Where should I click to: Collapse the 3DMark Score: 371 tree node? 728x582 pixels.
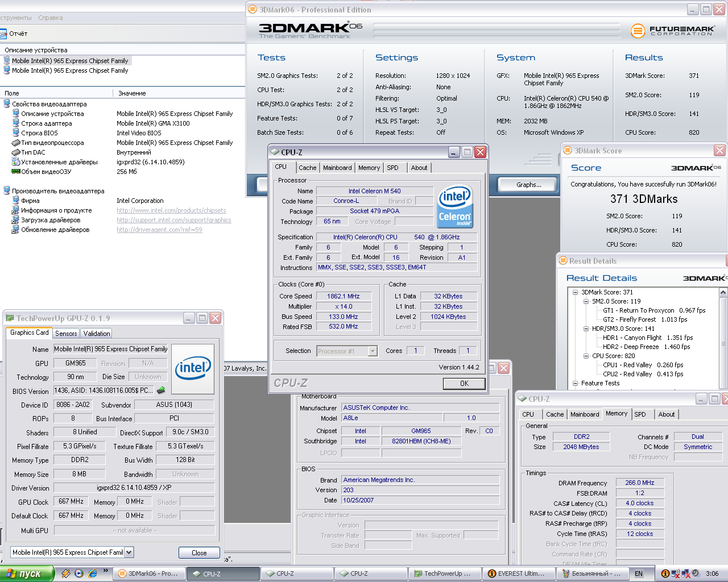click(x=575, y=292)
